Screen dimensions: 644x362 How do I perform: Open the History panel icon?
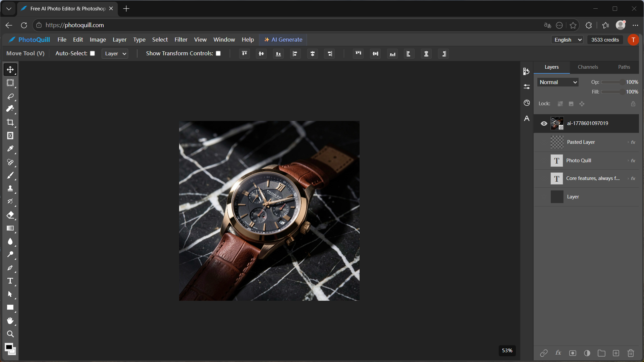[x=527, y=71]
